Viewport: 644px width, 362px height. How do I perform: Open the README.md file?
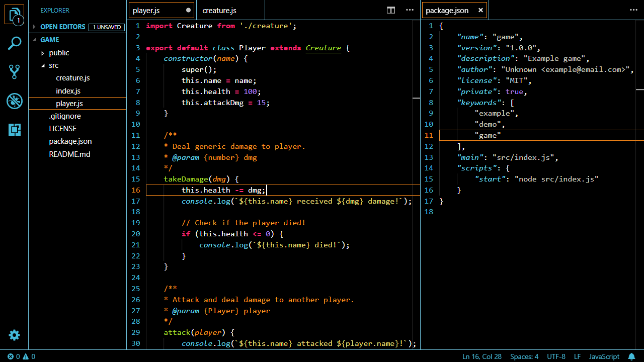point(70,154)
